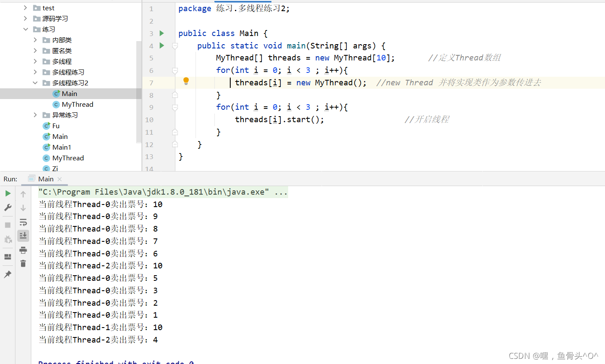605x364 pixels.
Task: Expand the 异常练习 folder
Action: click(x=35, y=115)
